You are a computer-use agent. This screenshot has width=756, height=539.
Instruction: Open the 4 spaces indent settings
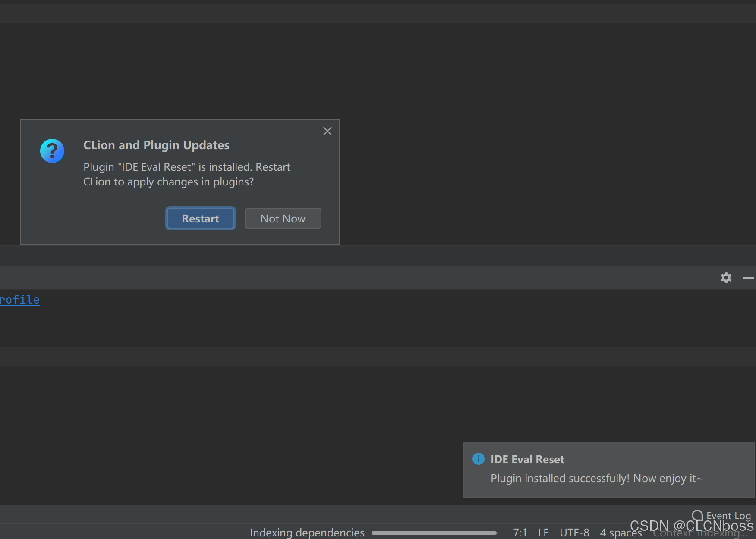[621, 533]
